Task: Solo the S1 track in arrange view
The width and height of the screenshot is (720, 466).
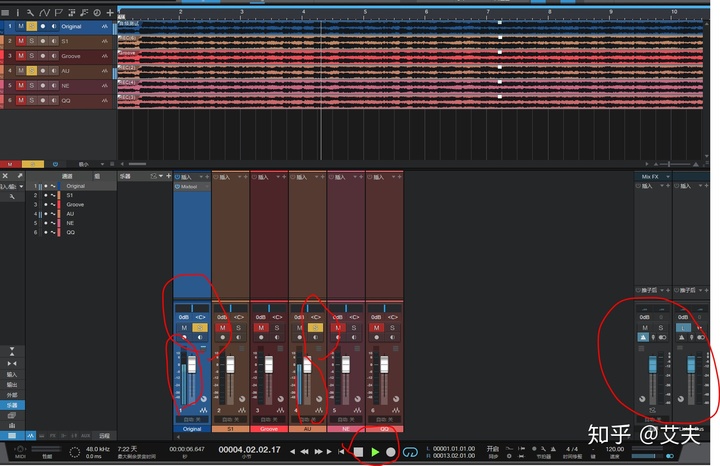Action: coord(32,41)
